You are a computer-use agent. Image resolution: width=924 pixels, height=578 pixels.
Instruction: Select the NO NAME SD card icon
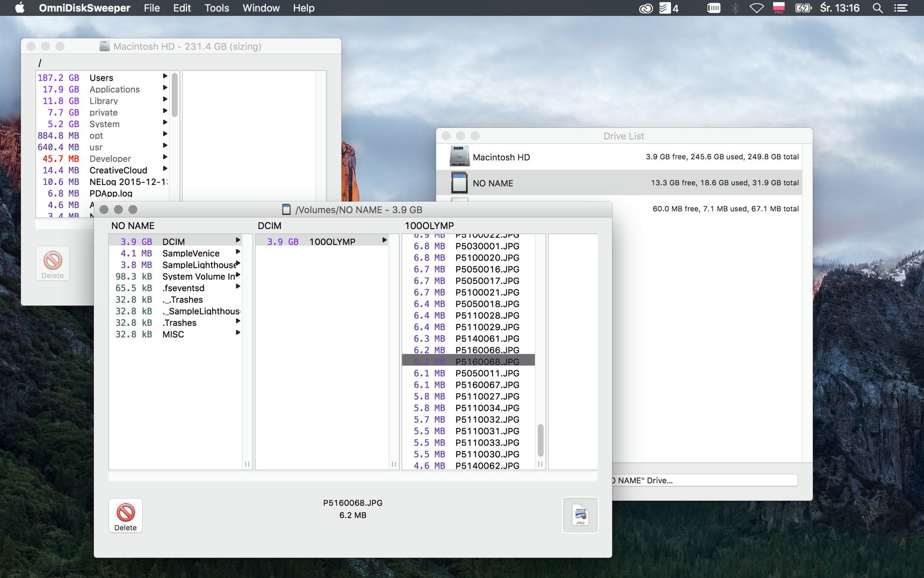pos(459,183)
